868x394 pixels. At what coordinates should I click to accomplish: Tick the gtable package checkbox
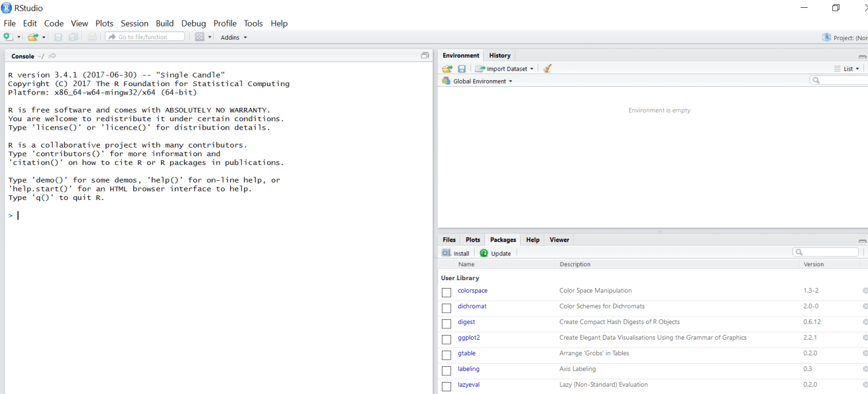click(x=447, y=355)
